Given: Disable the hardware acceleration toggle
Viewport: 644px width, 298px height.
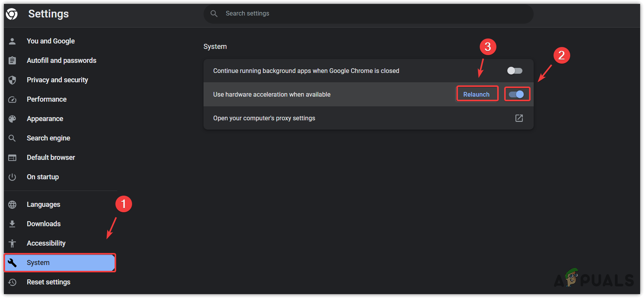Looking at the screenshot, I should (516, 94).
